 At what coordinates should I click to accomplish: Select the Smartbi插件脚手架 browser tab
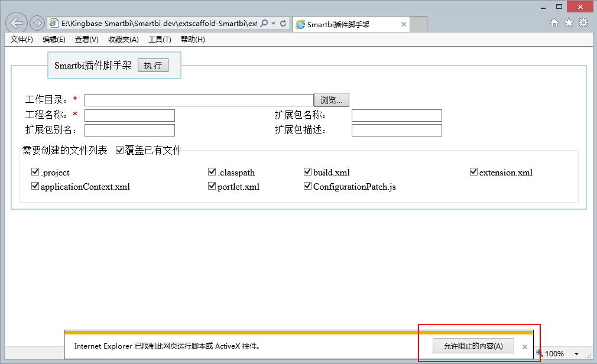tap(351, 24)
